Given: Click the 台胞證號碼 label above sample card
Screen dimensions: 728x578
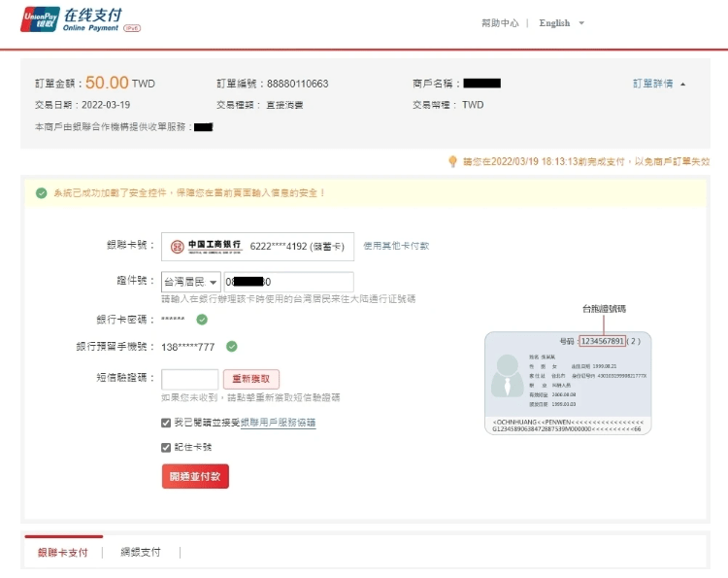Looking at the screenshot, I should (604, 309).
